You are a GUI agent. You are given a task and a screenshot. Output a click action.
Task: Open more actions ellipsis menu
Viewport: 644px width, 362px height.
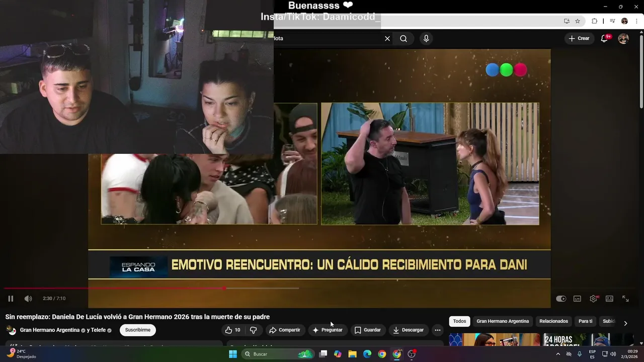point(438,330)
